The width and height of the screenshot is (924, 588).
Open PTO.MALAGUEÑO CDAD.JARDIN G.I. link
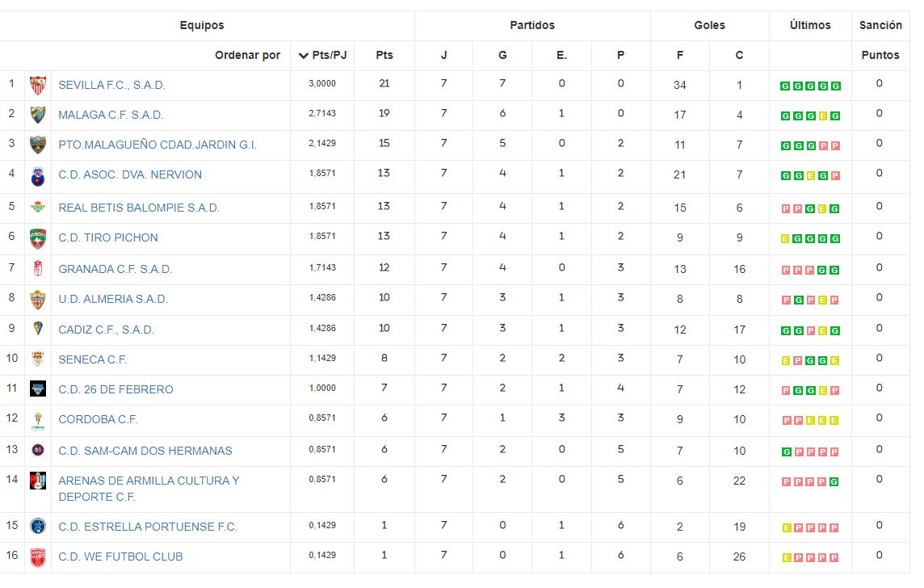point(157,145)
